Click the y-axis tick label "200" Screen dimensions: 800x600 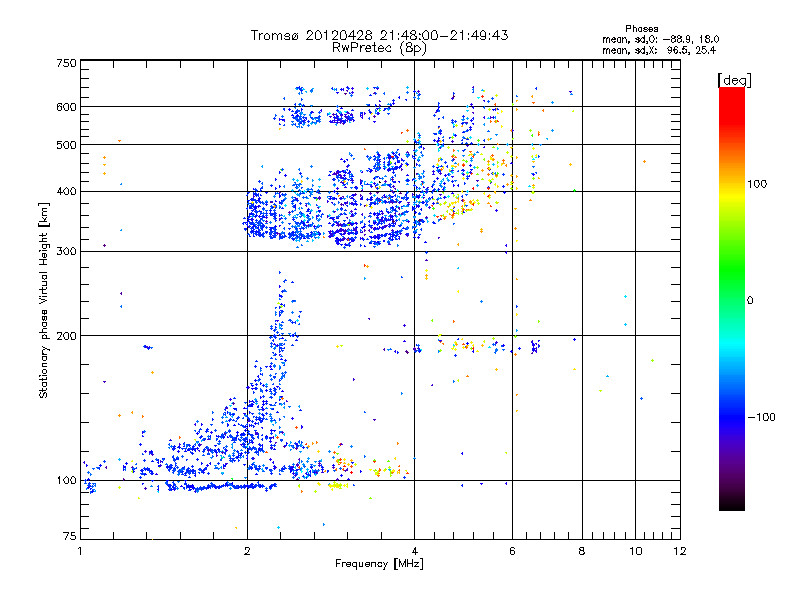coord(66,336)
